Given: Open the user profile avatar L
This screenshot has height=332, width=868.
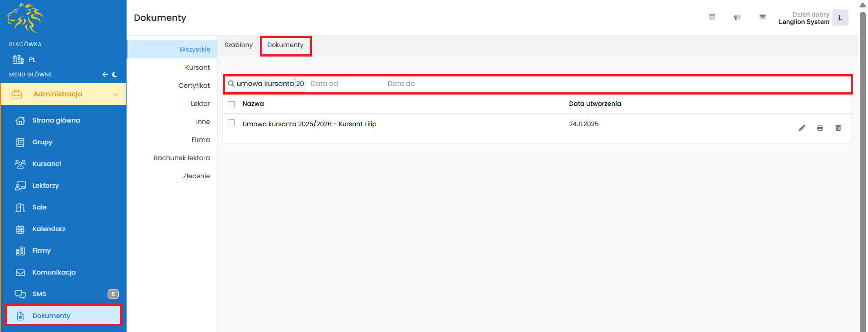Looking at the screenshot, I should coord(840,18).
